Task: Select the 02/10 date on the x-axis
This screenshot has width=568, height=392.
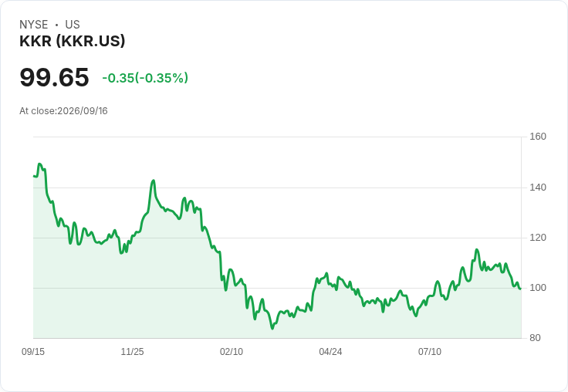Action: (x=232, y=351)
